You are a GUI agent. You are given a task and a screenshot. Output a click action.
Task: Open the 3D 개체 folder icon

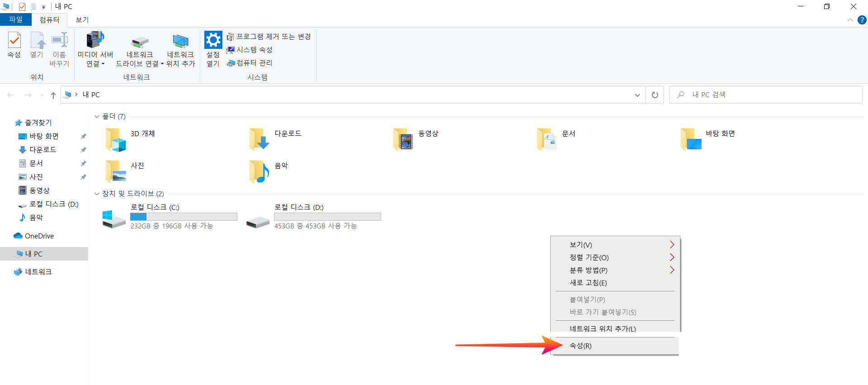coord(116,139)
